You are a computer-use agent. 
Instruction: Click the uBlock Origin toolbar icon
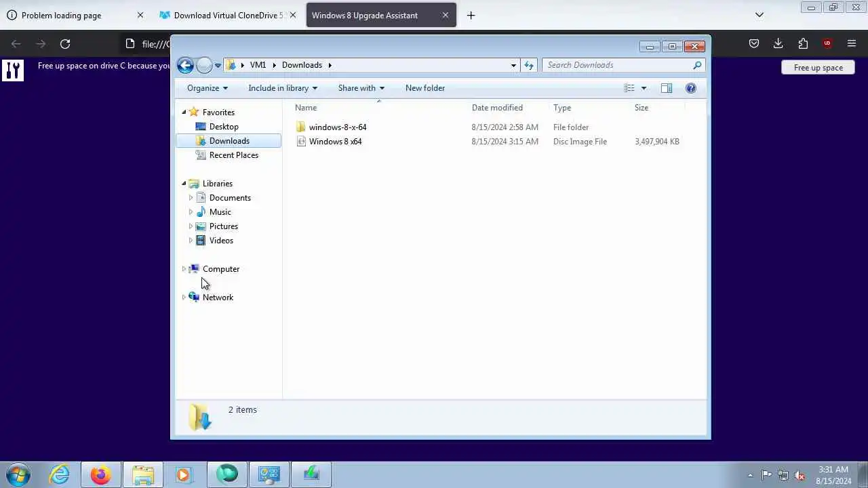(827, 43)
